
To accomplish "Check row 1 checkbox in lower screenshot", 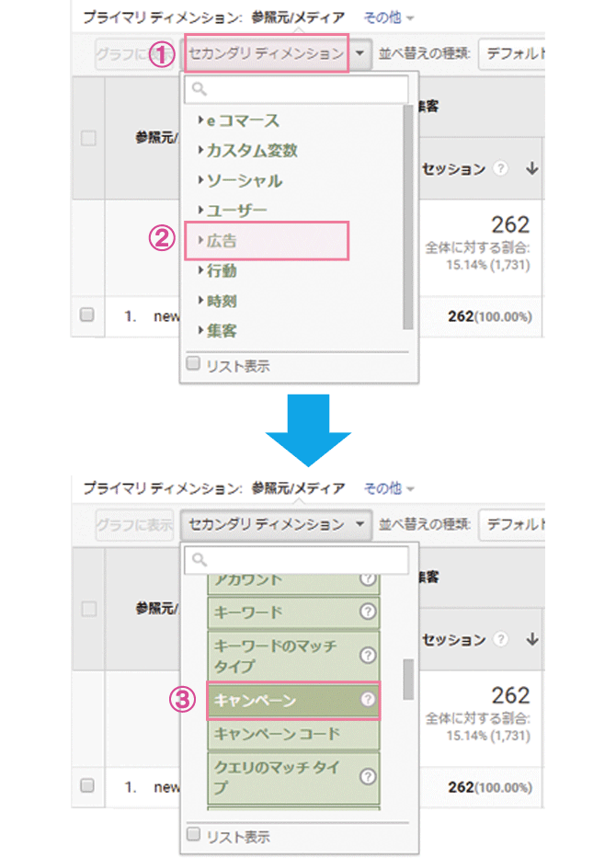I will pyautogui.click(x=87, y=785).
